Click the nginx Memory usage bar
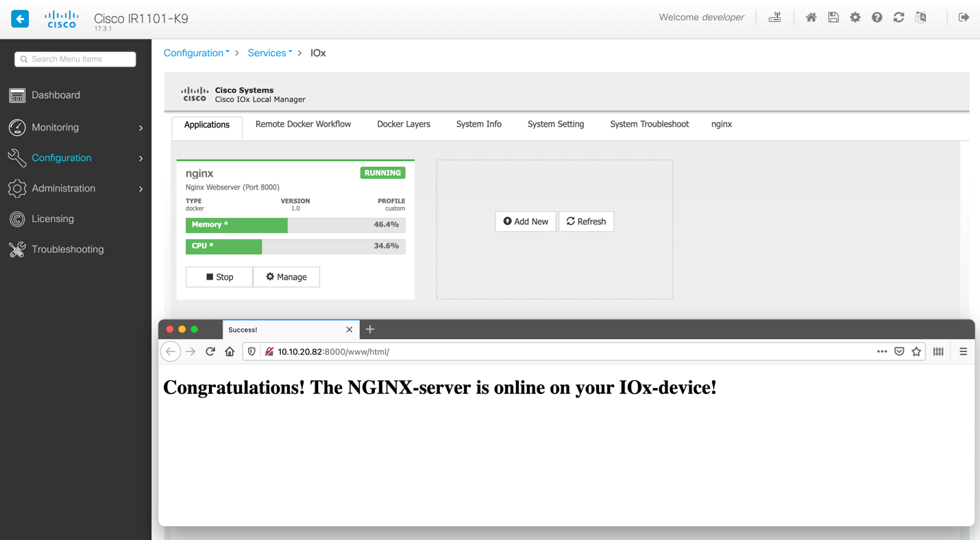Image resolution: width=980 pixels, height=540 pixels. (295, 225)
